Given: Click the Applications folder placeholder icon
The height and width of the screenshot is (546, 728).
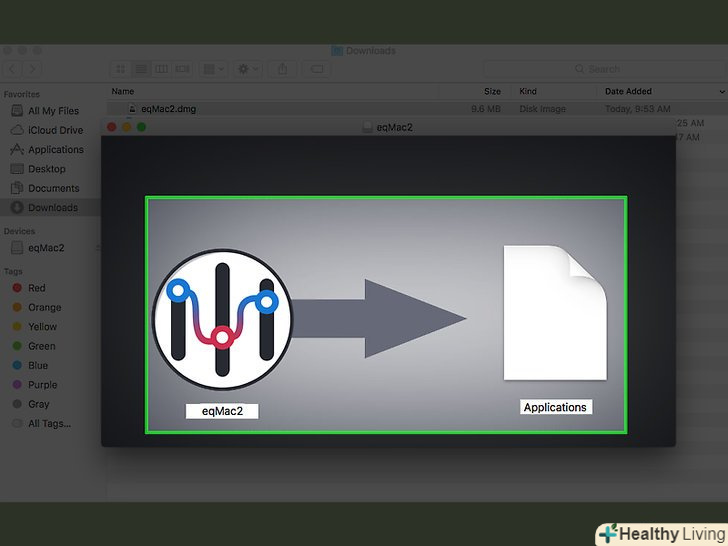Looking at the screenshot, I should click(555, 312).
